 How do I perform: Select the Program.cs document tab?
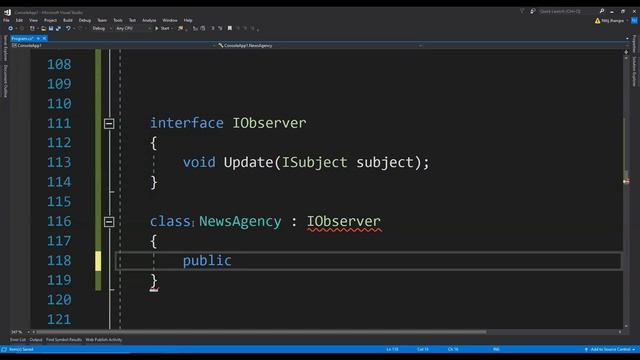22,38
